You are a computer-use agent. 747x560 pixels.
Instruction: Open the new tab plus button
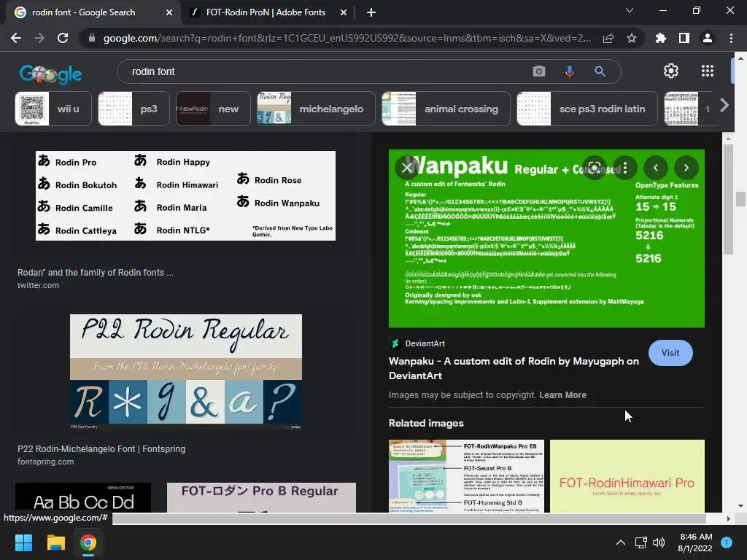click(x=371, y=13)
